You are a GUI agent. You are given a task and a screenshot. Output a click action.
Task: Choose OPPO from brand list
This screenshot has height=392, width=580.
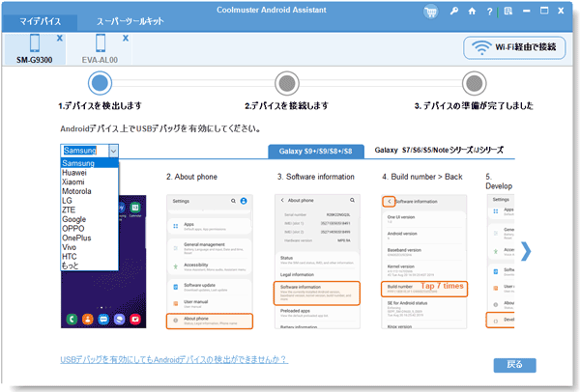click(89, 228)
